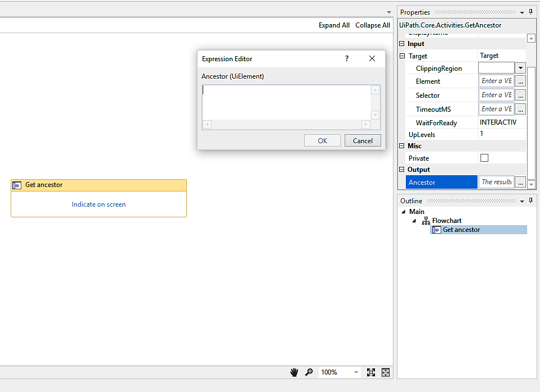Toggle the Private checkbox
This screenshot has width=540, height=392.
click(484, 158)
